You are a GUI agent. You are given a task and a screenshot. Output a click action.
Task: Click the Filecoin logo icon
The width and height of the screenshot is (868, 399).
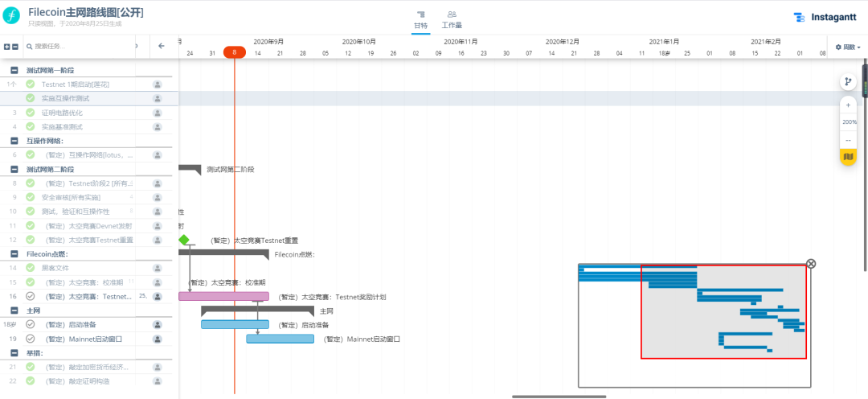tap(11, 15)
